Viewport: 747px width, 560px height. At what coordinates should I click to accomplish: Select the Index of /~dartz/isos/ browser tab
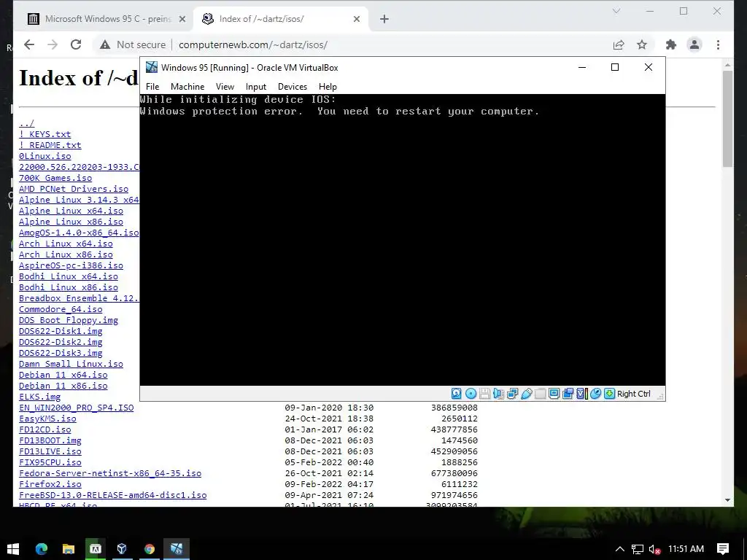[x=281, y=19]
